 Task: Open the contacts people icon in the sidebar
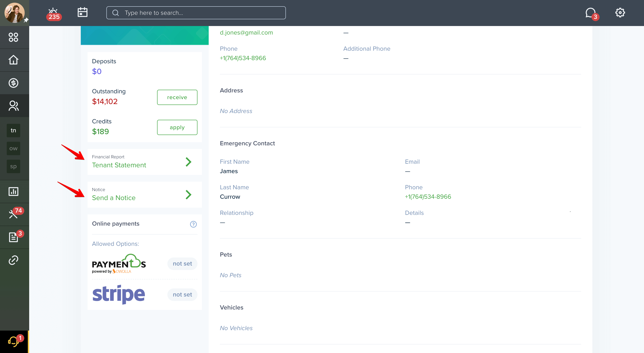[x=13, y=106]
